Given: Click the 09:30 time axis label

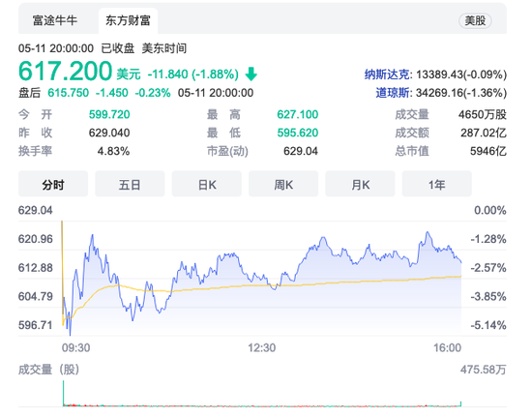Looking at the screenshot, I should tap(75, 347).
